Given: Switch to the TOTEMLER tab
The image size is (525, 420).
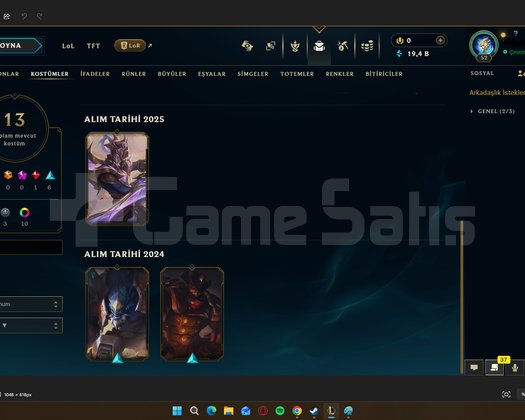Looking at the screenshot, I should tap(297, 74).
